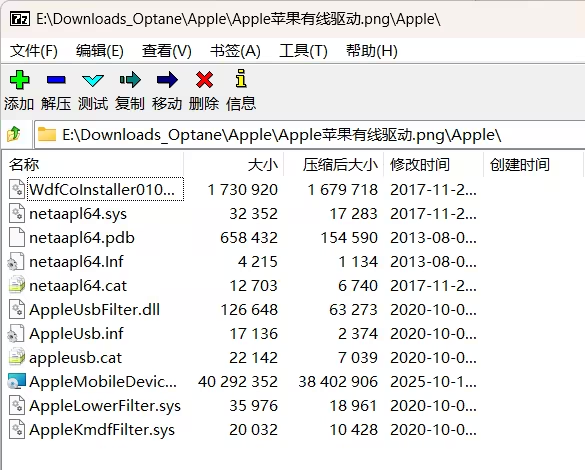Open the 书签(A) bookmarks menu
585x470 pixels.
pos(235,51)
